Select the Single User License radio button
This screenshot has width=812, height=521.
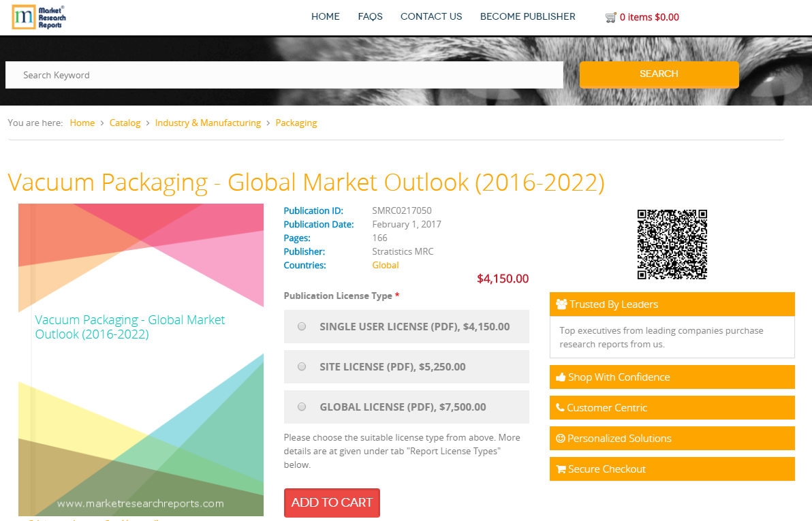tap(302, 326)
